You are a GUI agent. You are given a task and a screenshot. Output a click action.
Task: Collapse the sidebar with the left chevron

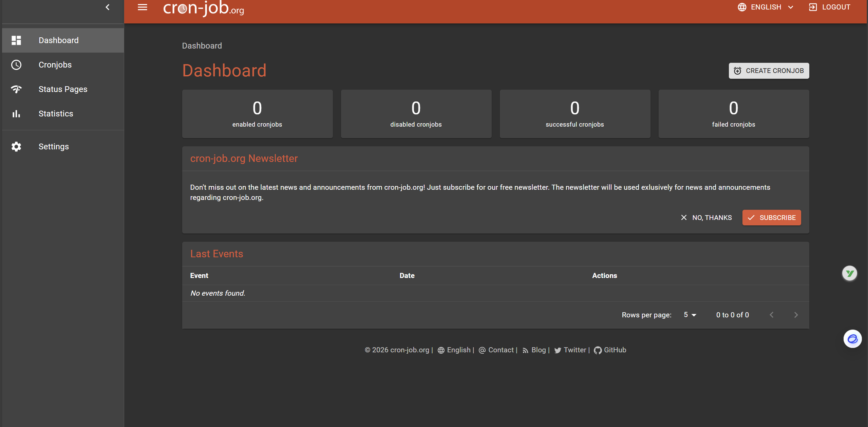108,7
